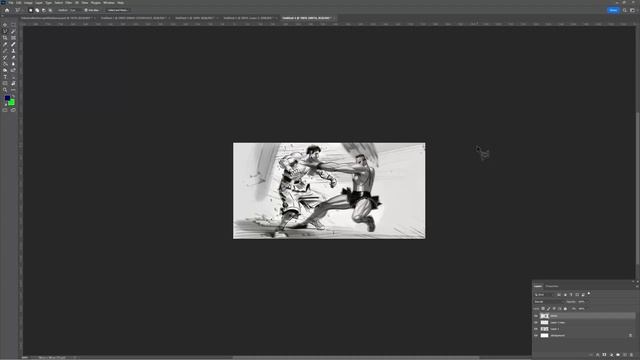The width and height of the screenshot is (640, 360).
Task: Create a new layer group
Action: coord(618,355)
